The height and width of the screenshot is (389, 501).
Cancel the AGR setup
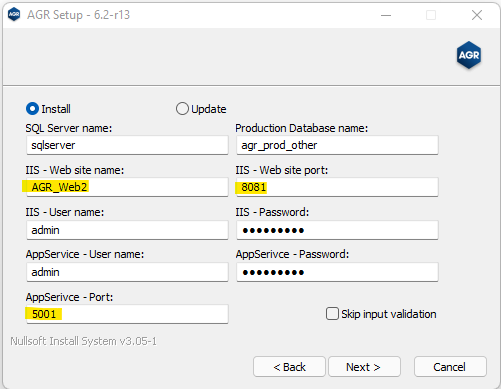(x=450, y=367)
